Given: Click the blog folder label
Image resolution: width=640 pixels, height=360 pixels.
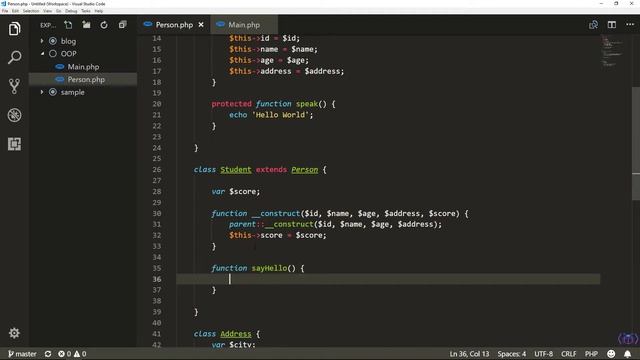Looking at the screenshot, I should point(68,41).
